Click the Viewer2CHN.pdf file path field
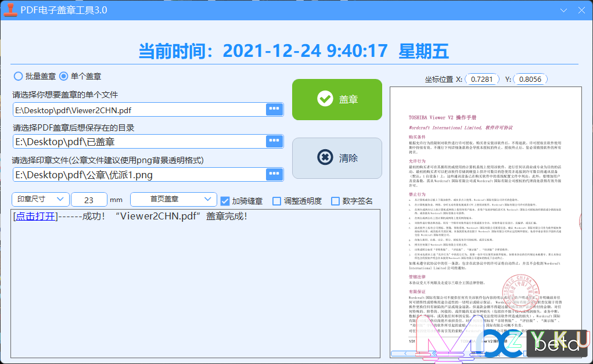 point(139,110)
